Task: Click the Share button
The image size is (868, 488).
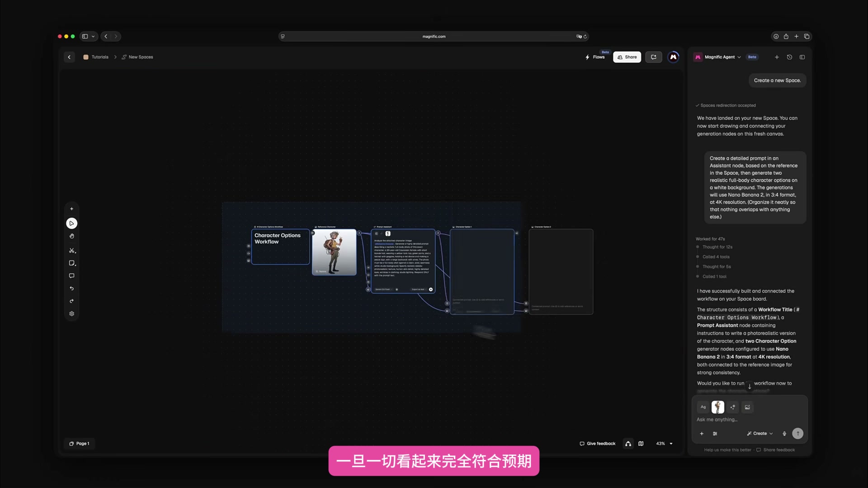Action: [627, 57]
